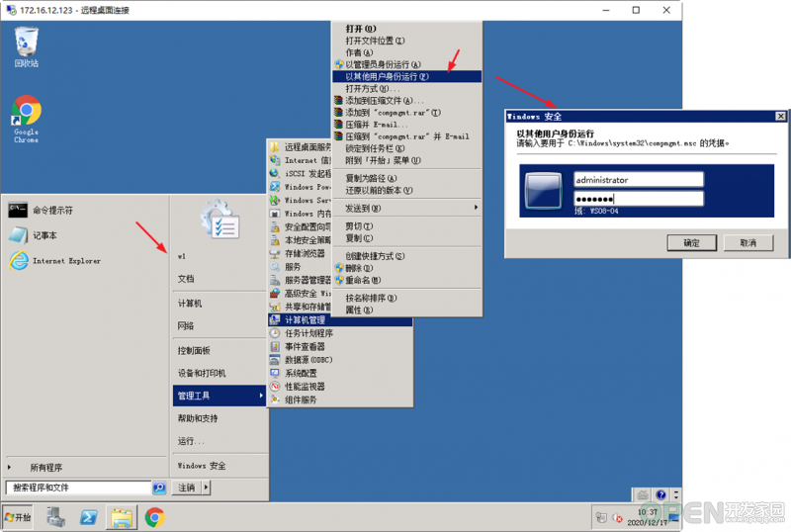Click the search magnifier button in Start menu

point(159,488)
